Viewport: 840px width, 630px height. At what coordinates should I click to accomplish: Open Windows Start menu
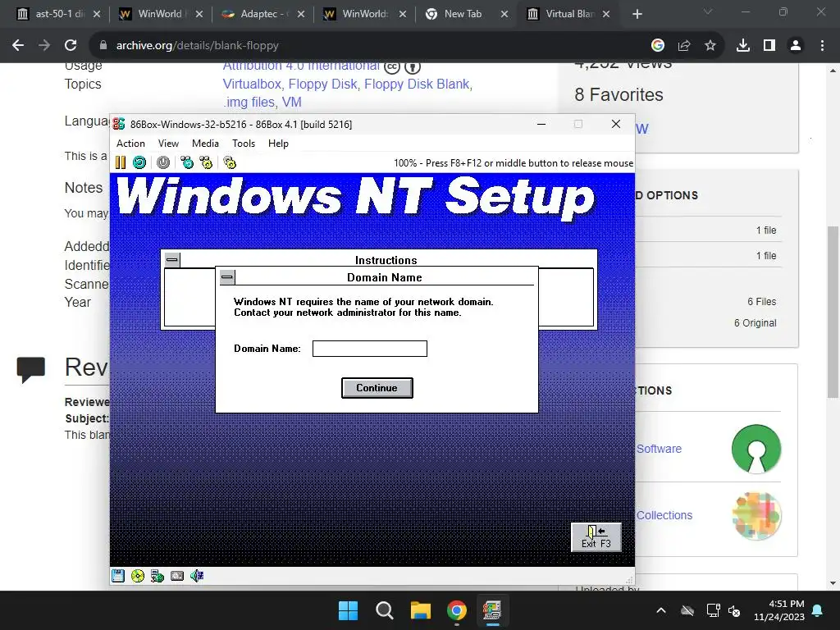(348, 610)
